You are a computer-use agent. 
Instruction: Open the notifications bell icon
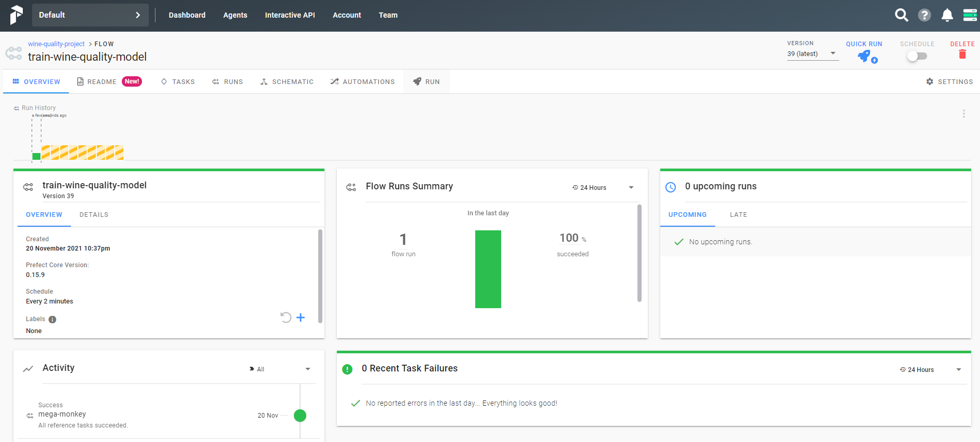[x=947, y=15]
